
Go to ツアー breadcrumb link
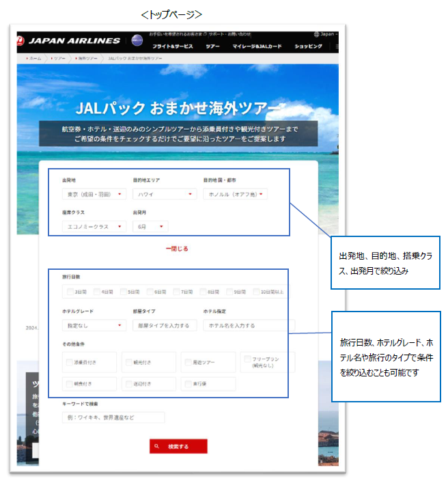[58, 58]
